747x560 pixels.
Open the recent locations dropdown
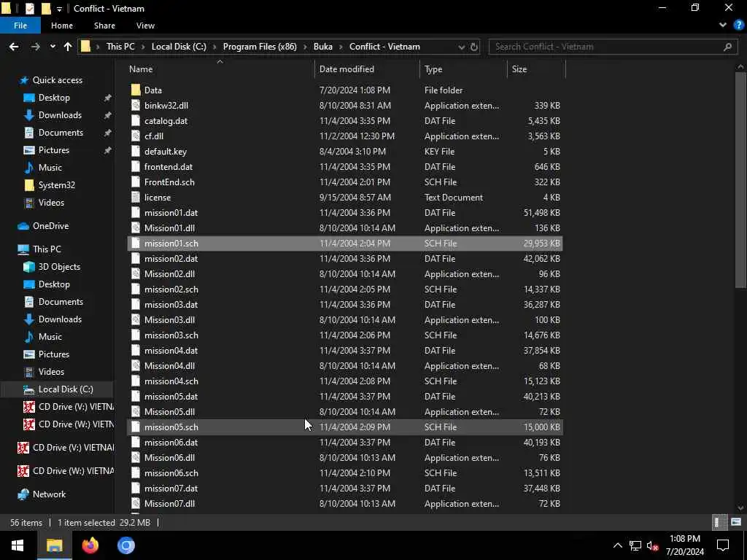(x=53, y=47)
